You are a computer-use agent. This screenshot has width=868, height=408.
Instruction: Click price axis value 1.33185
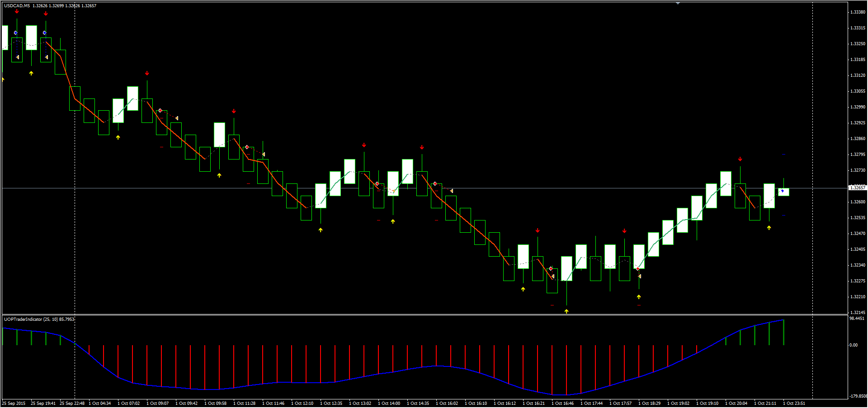point(858,60)
